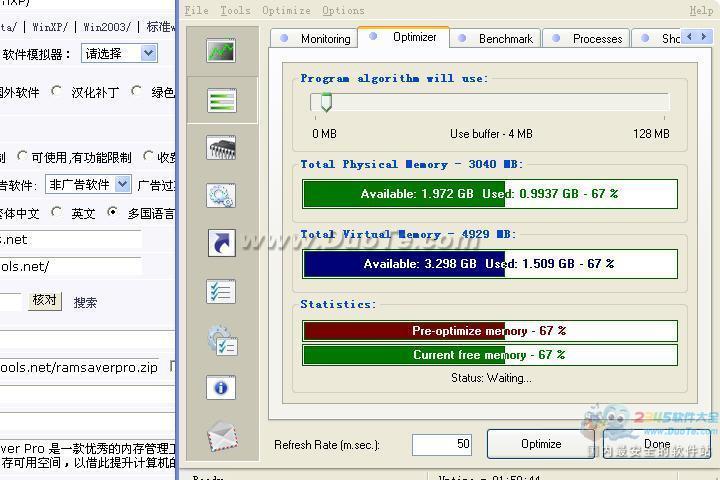720x480 pixels.
Task: Open the blue info icon
Action: click(x=221, y=387)
